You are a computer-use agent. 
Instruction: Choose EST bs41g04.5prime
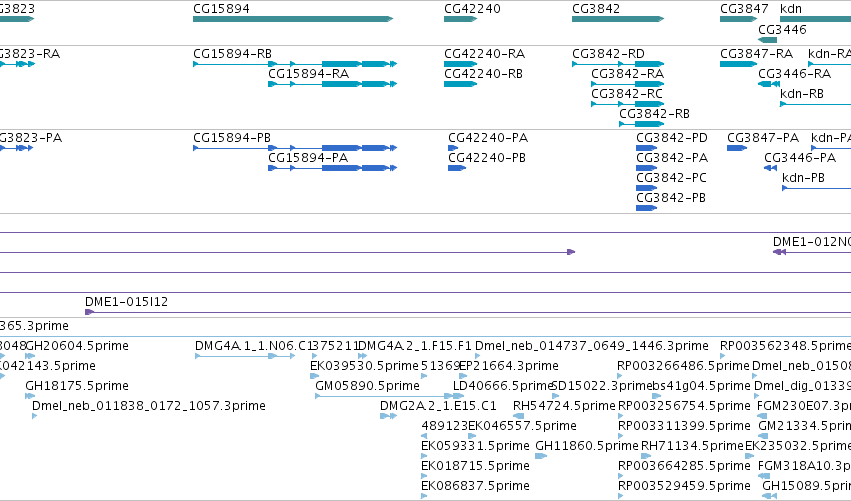[x=701, y=386]
